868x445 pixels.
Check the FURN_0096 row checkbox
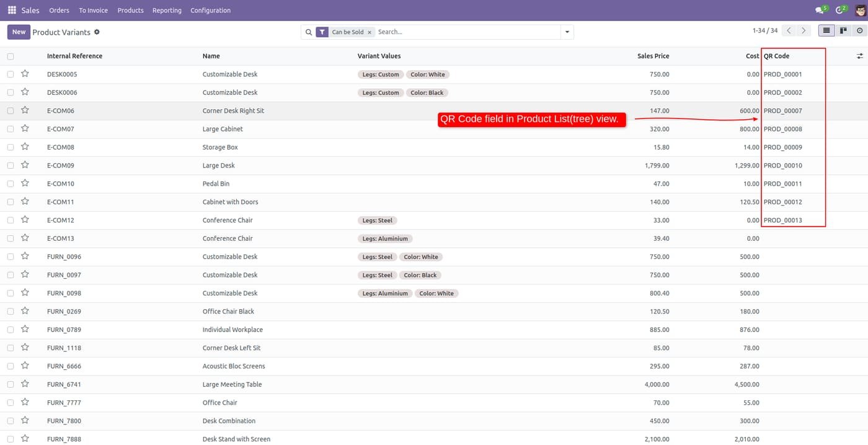pos(11,257)
